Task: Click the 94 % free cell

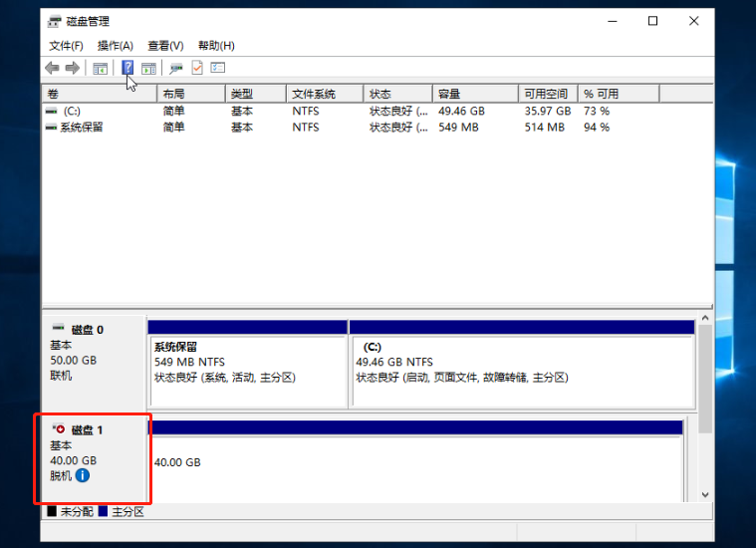Action: pyautogui.click(x=597, y=128)
